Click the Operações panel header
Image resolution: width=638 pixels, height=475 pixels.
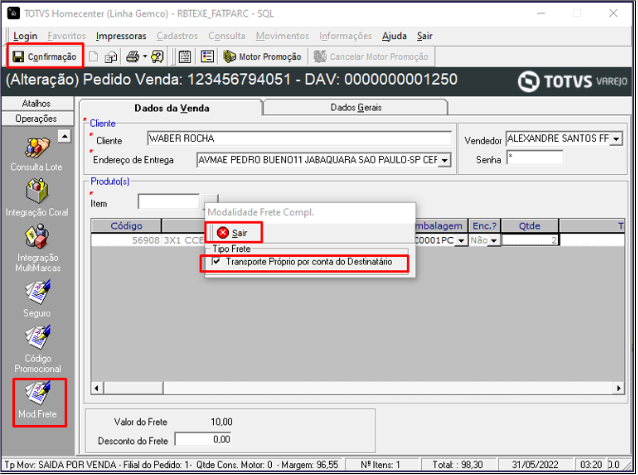click(x=37, y=118)
